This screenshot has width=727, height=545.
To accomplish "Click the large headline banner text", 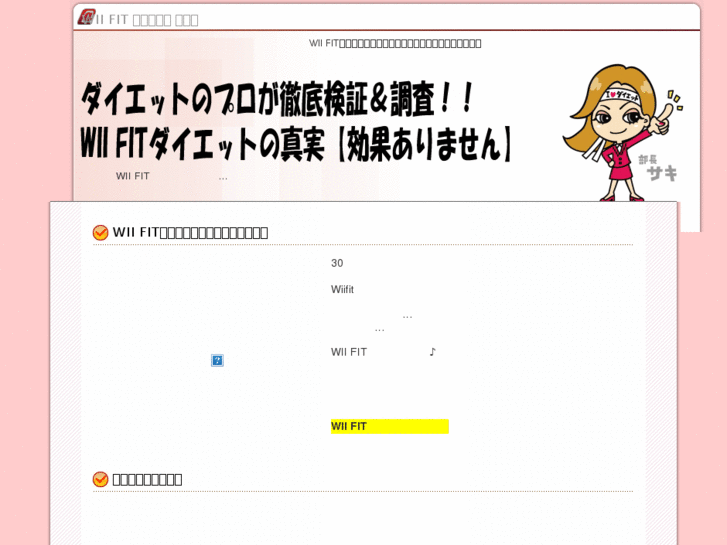I will (x=297, y=122).
